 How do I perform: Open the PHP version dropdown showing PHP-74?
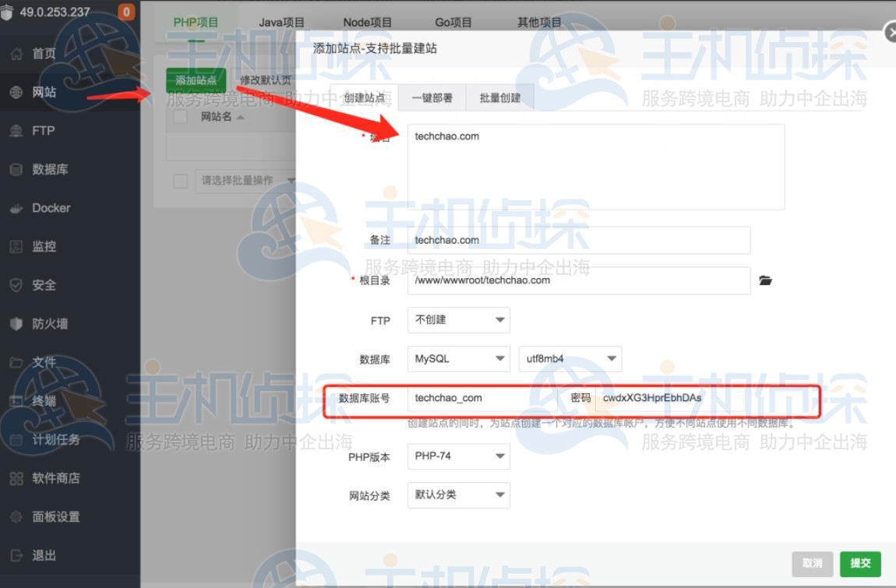pos(458,456)
